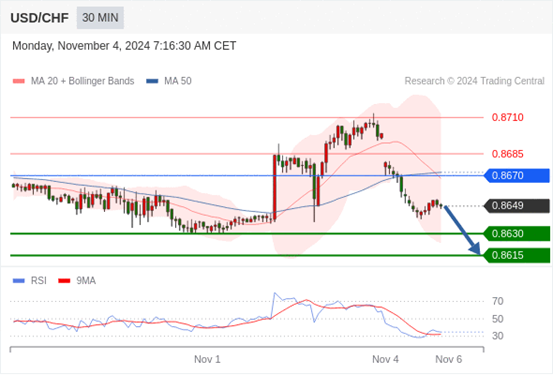Screen dimensions: 553x375
Task: Click the 0.8649 current price tag
Action: [x=516, y=206]
